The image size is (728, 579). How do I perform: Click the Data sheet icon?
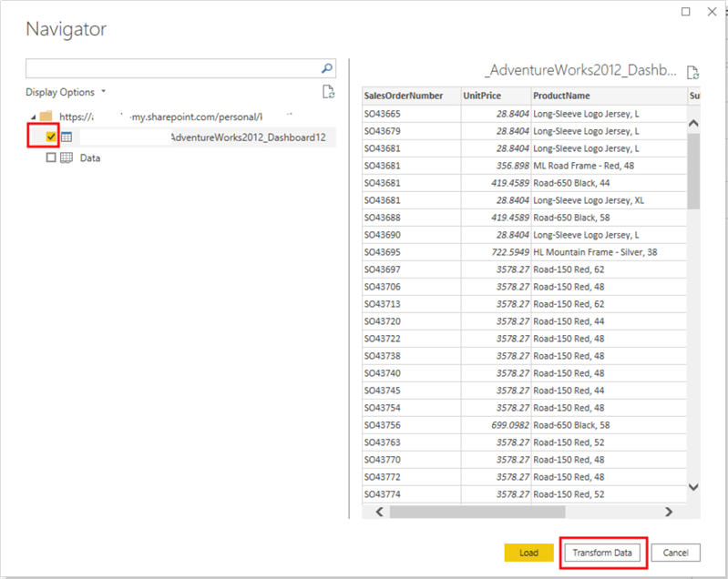67,157
